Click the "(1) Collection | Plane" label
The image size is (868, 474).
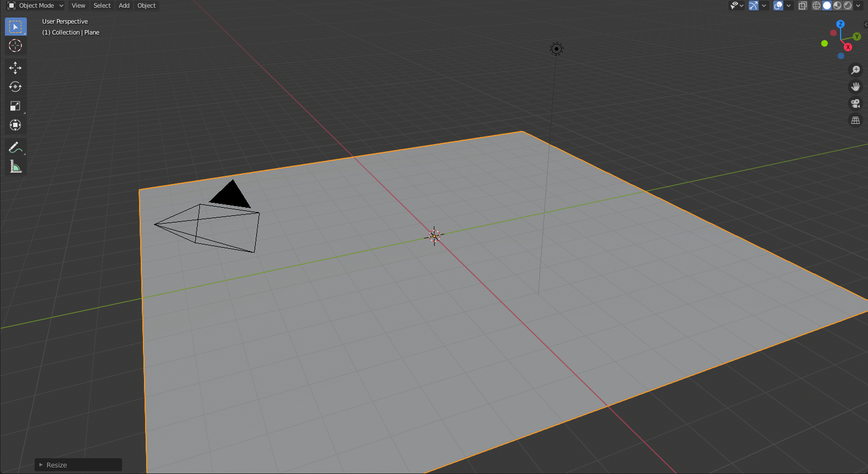71,32
